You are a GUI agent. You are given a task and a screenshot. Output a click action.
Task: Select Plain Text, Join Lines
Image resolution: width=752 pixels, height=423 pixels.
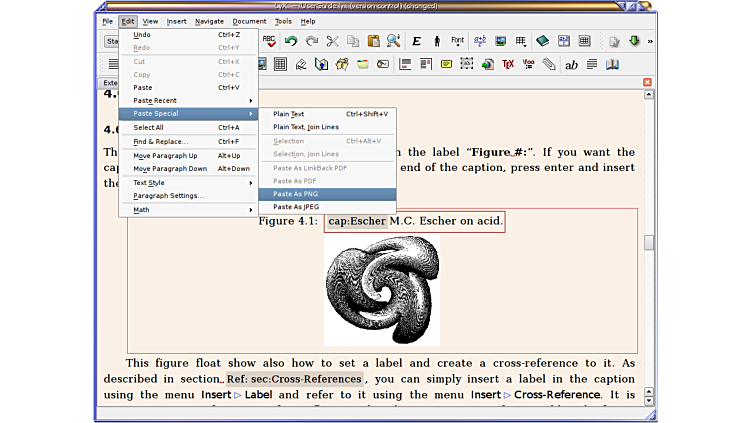click(306, 127)
